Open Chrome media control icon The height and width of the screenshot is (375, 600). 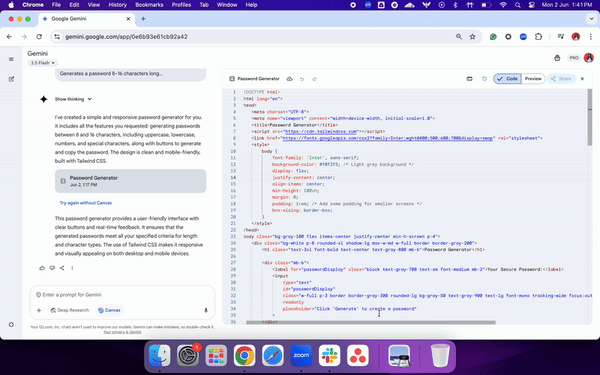click(x=561, y=37)
